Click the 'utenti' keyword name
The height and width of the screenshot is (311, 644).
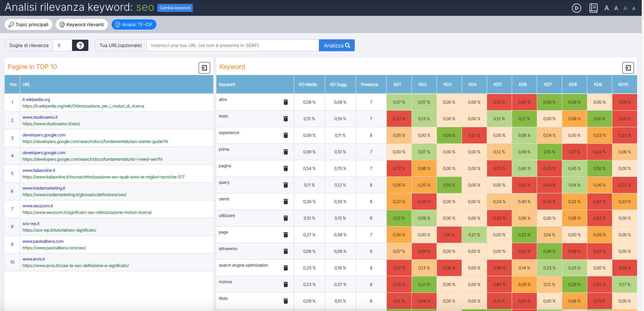[224, 199]
